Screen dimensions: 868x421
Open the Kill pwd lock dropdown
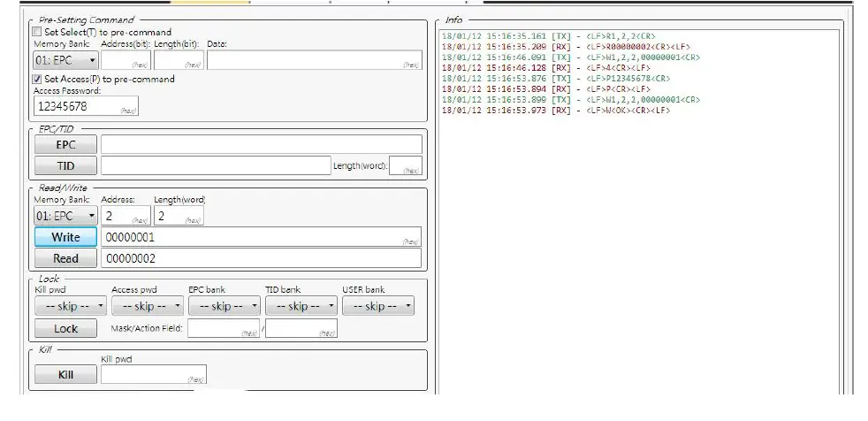tap(71, 306)
